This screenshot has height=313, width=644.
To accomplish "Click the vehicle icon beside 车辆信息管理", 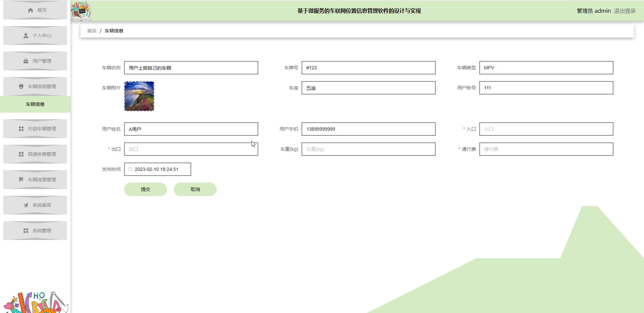I will tap(21, 86).
